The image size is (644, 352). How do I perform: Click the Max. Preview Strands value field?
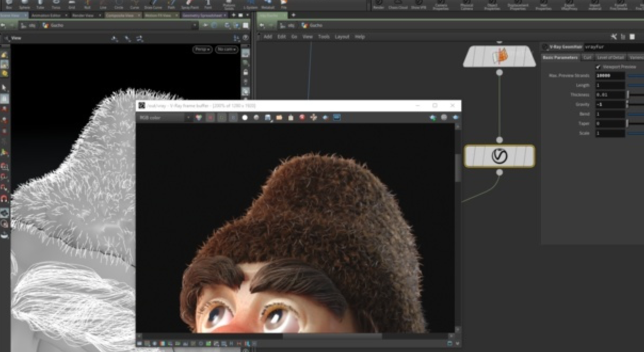[x=610, y=76]
